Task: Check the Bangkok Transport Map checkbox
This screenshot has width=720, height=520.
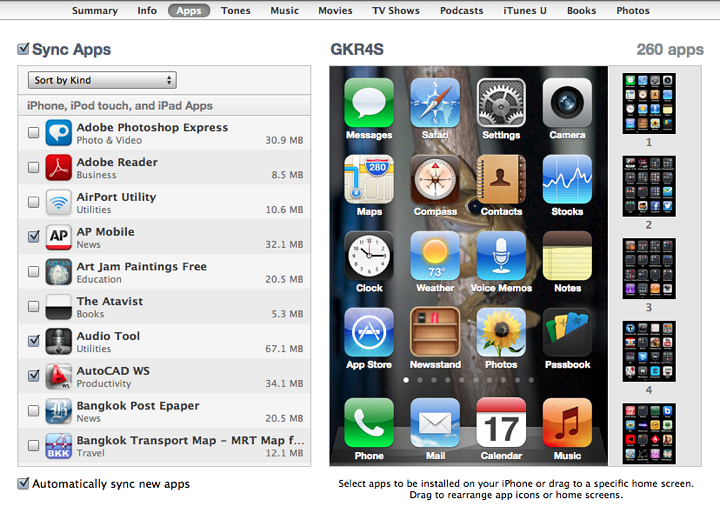Action: (x=34, y=446)
